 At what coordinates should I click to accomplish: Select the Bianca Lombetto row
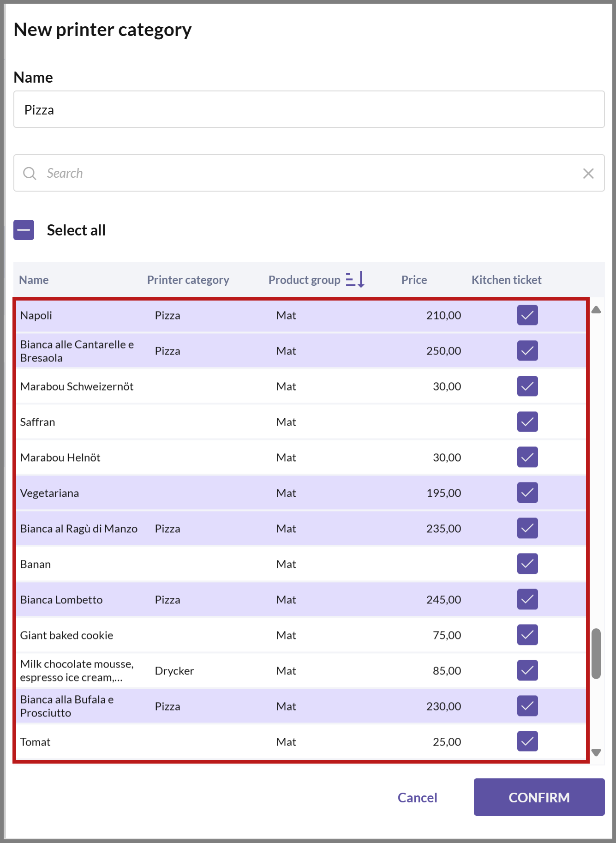[x=301, y=599]
